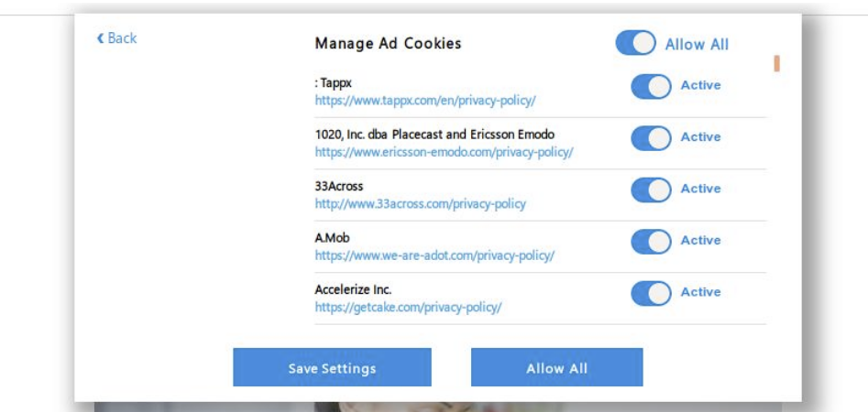Click the Active label beside 33Across
The width and height of the screenshot is (868, 412).
[x=700, y=189]
